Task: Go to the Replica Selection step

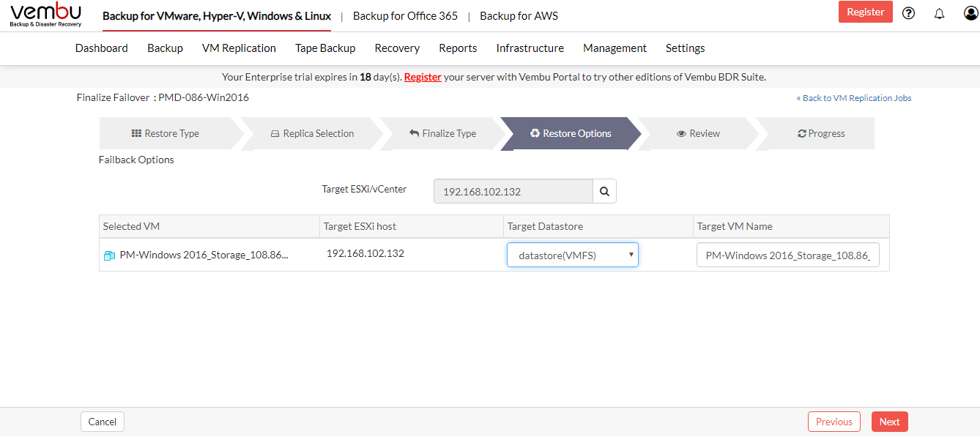Action: point(312,133)
